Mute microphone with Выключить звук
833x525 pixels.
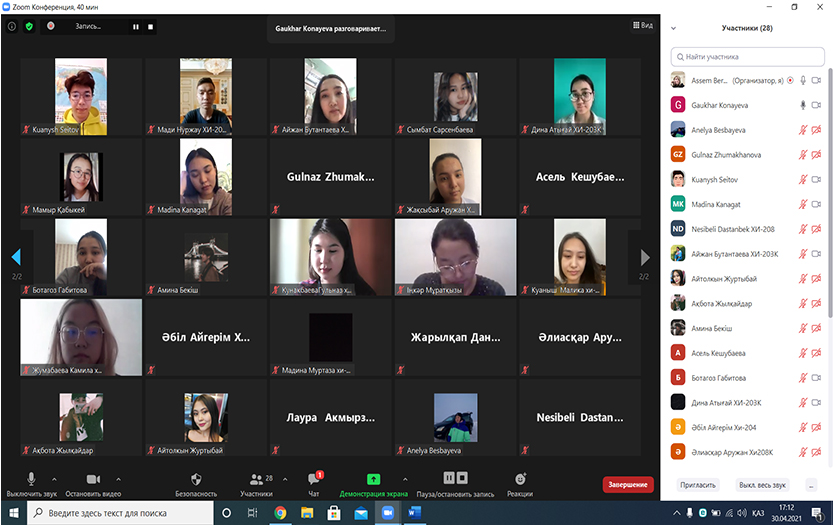pos(32,480)
